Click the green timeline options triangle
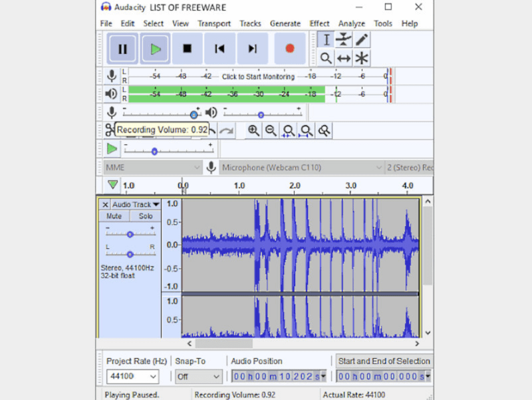The image size is (532, 400). (112, 185)
